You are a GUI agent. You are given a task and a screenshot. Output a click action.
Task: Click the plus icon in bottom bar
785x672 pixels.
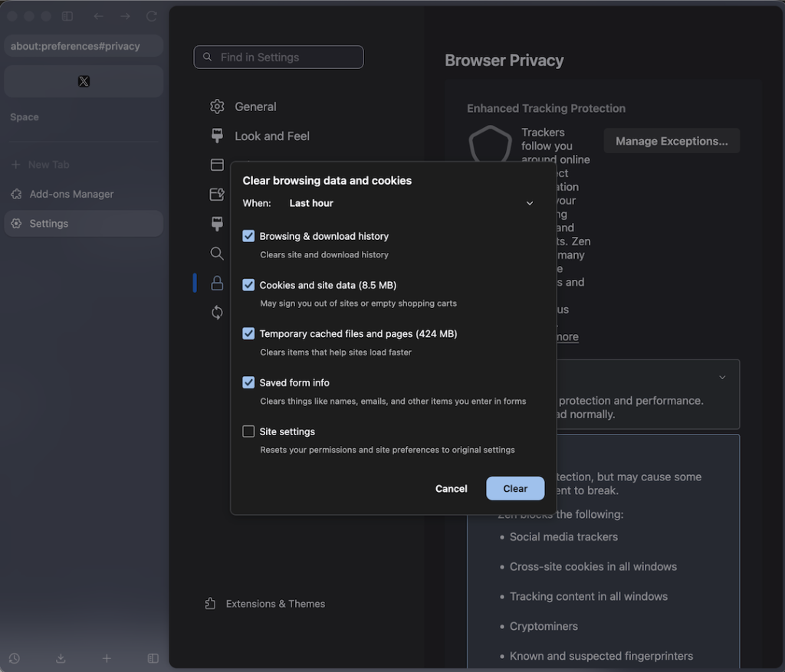[107, 658]
